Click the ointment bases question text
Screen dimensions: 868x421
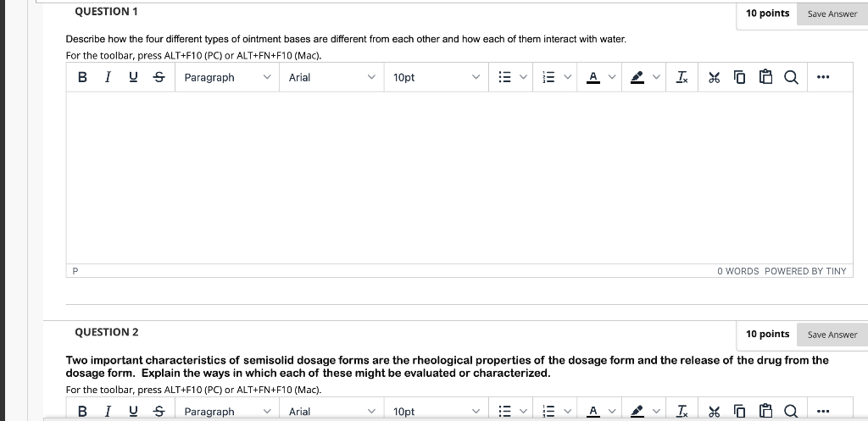[x=346, y=39]
